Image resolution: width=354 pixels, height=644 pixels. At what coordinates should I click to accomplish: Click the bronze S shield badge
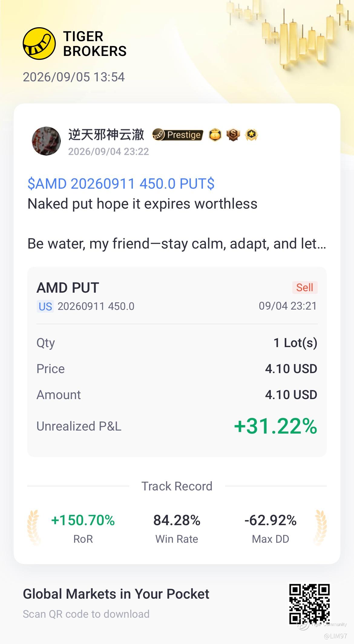(233, 135)
